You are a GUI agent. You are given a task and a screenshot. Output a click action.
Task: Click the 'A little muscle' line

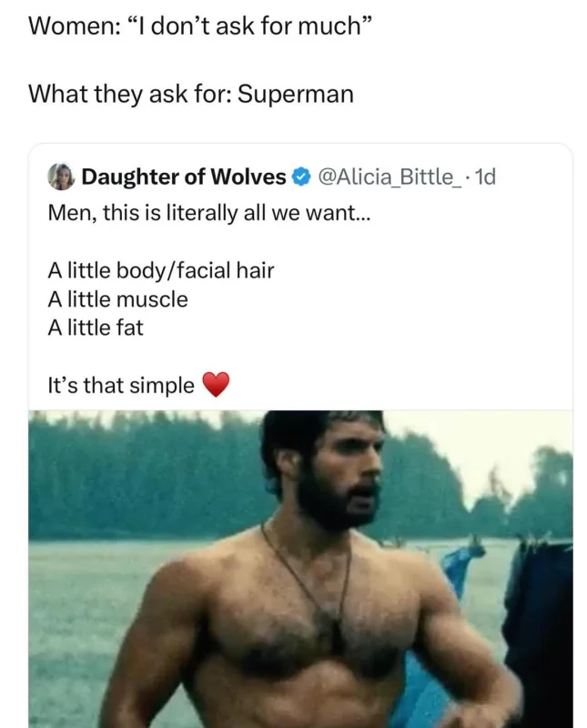[x=118, y=299]
